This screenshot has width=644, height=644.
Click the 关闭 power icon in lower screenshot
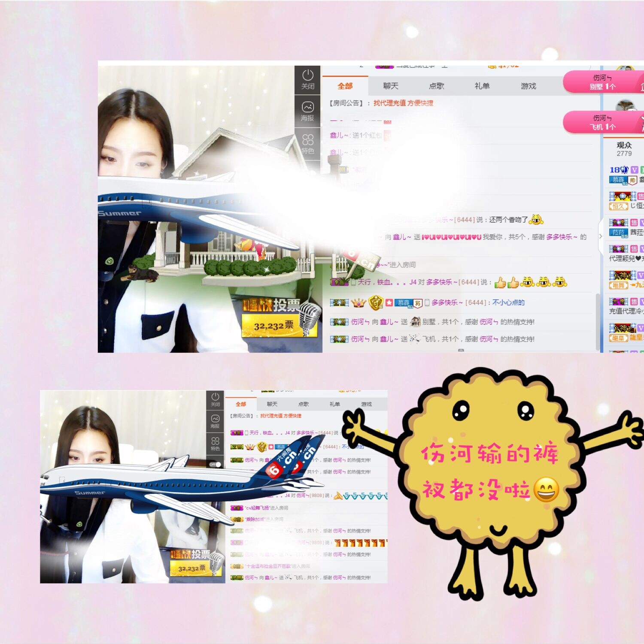click(x=216, y=400)
